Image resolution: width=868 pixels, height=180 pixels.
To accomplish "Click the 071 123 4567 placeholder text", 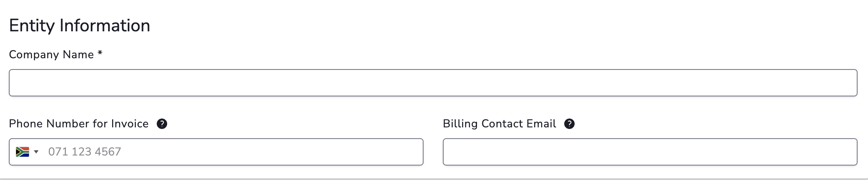I will (84, 152).
